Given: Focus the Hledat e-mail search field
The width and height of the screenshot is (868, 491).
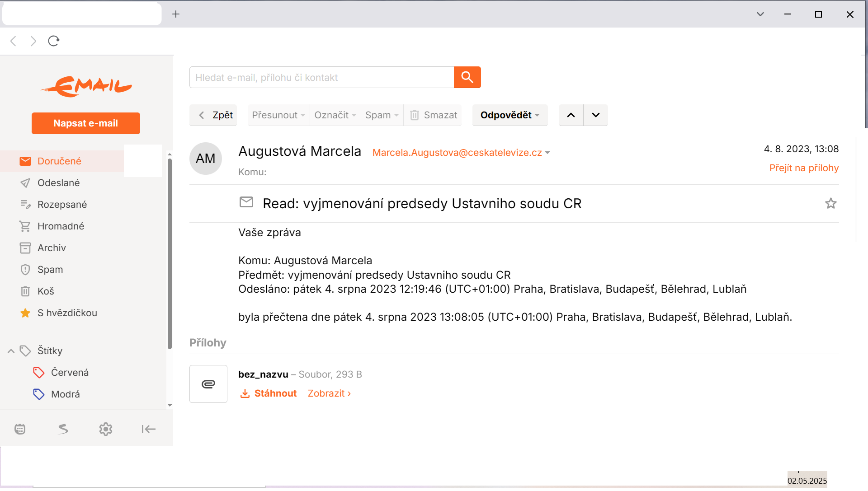Looking at the screenshot, I should pos(321,77).
